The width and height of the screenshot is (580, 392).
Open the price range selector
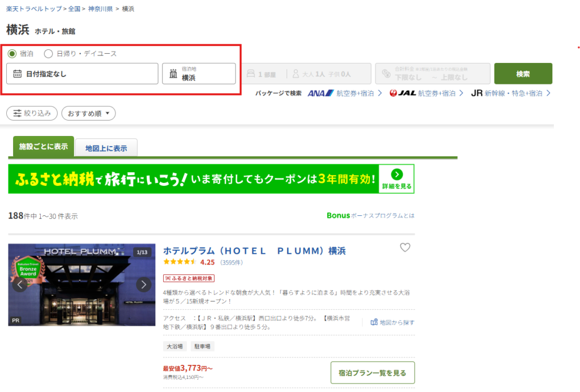coord(432,74)
